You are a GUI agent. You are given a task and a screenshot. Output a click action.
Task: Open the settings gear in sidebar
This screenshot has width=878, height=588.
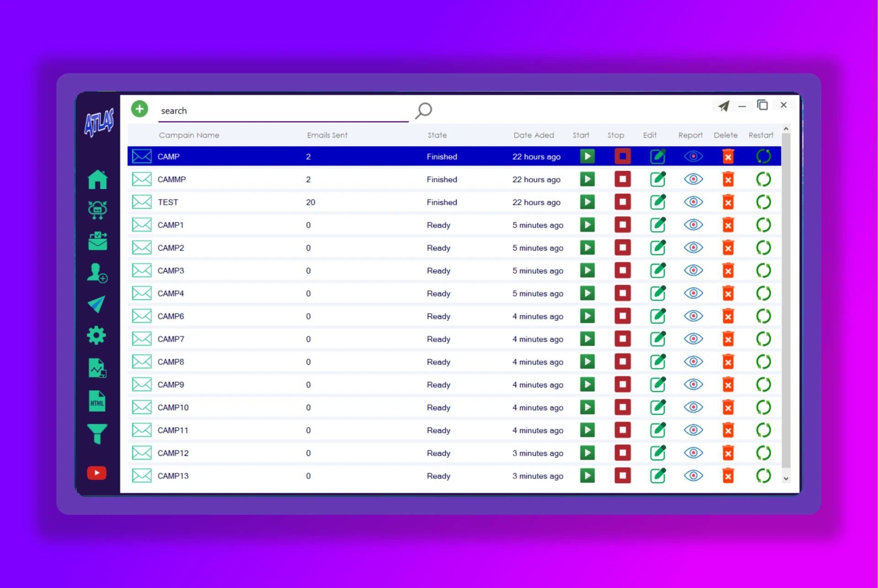pos(96,336)
